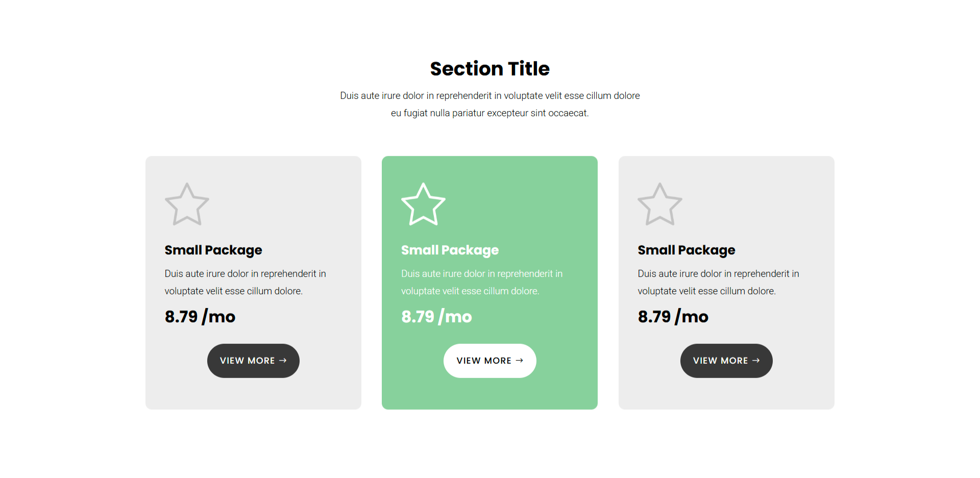The image size is (980, 478).
Task: Click the star icon in the right card
Action: (660, 205)
